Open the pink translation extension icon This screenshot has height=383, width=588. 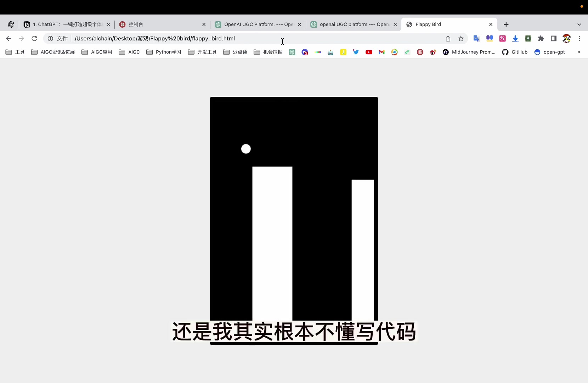(502, 38)
